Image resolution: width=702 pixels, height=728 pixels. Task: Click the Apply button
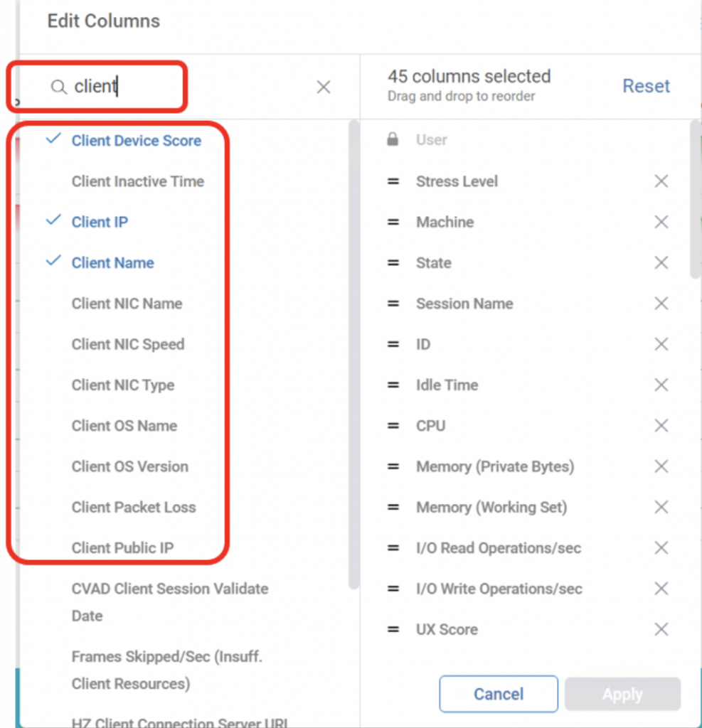pyautogui.click(x=622, y=694)
